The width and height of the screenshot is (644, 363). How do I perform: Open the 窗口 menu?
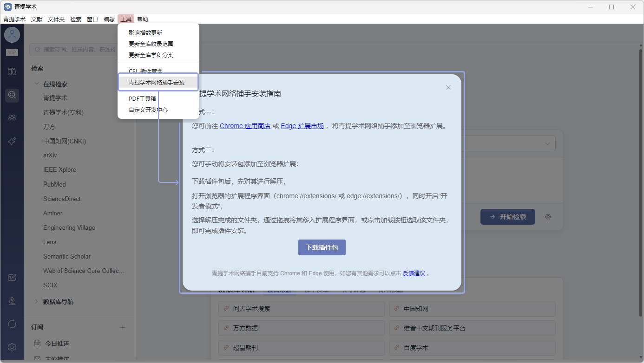coord(92,19)
